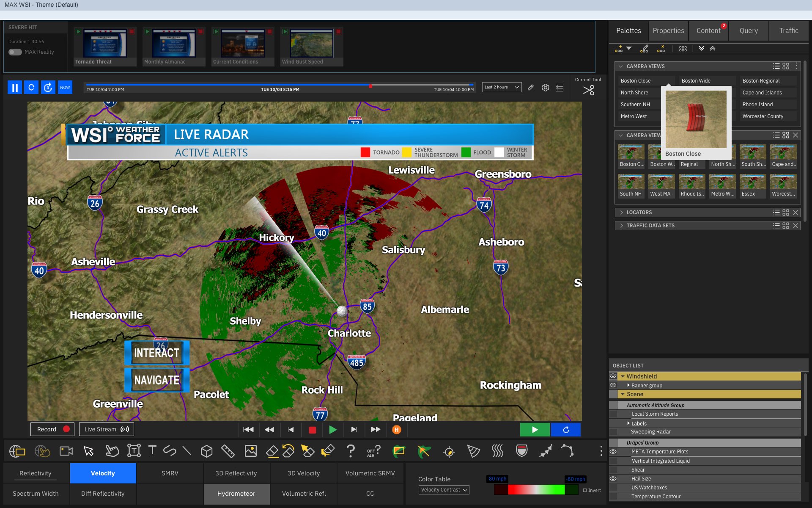Click the Live Stream button
Viewport: 812px width, 508px height.
coord(106,429)
